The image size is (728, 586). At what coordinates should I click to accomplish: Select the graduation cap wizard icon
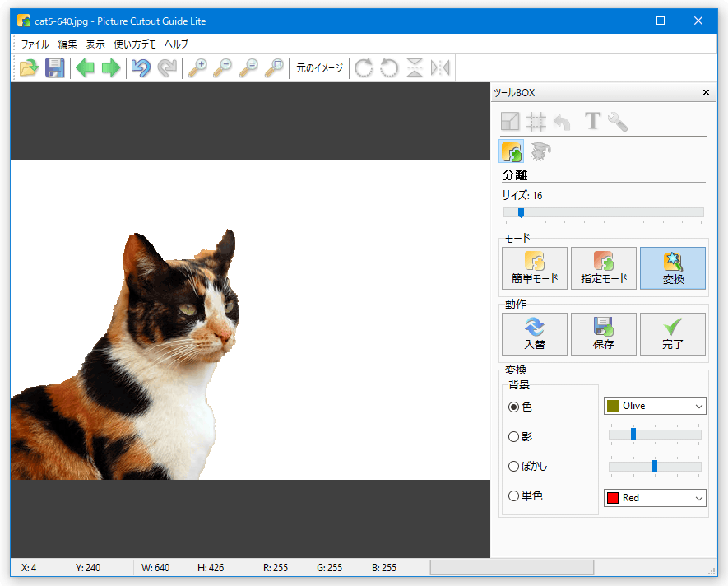coord(540,151)
